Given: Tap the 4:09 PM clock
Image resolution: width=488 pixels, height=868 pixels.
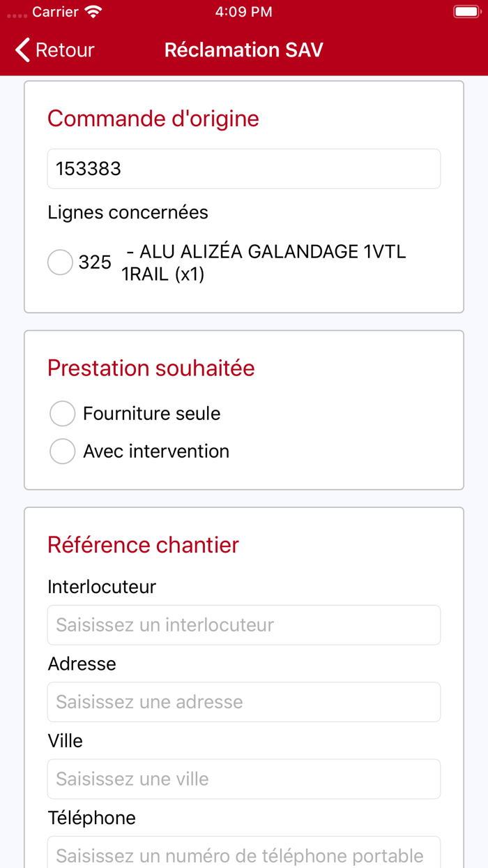Looking at the screenshot, I should click(244, 12).
